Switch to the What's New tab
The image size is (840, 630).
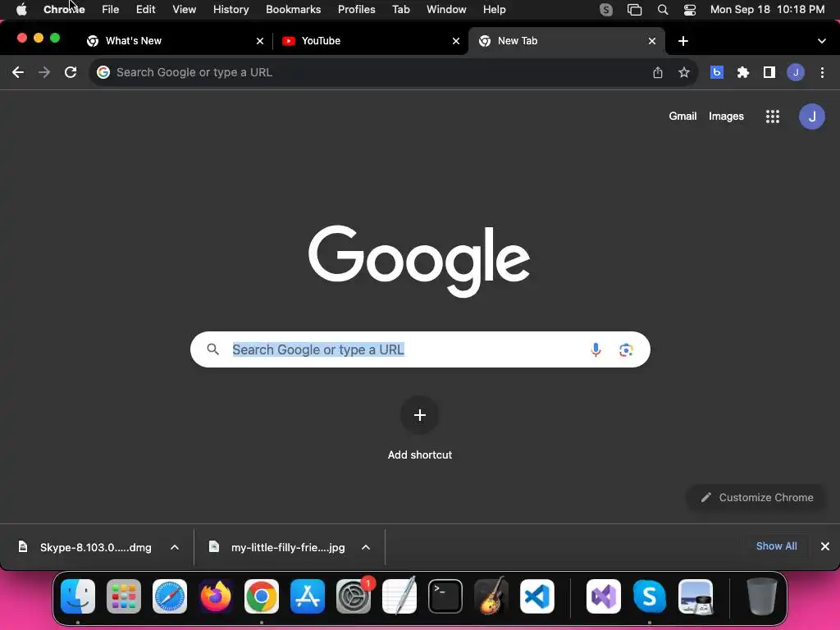(x=174, y=41)
